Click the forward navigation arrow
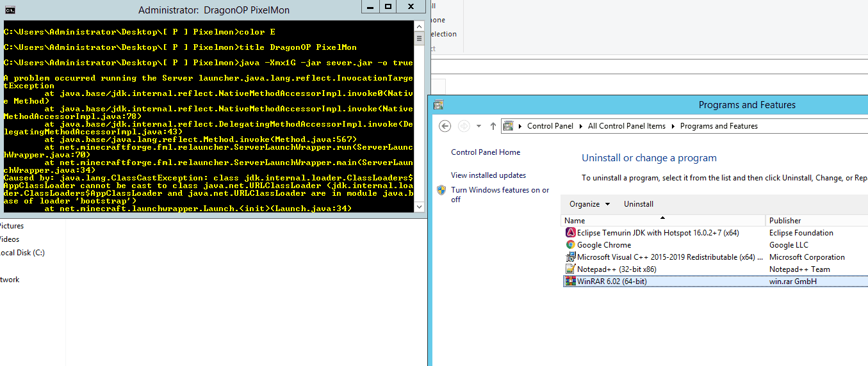Screen dimensions: 868x366 (463, 126)
